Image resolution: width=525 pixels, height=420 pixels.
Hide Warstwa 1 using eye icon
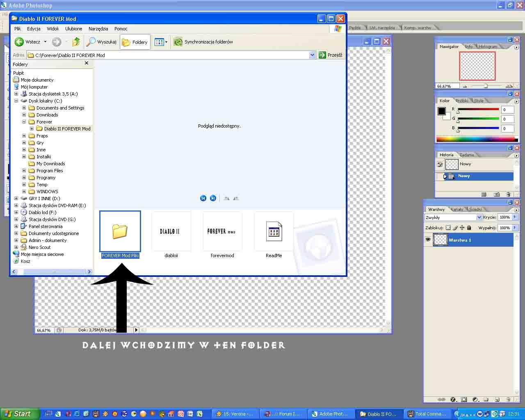428,240
